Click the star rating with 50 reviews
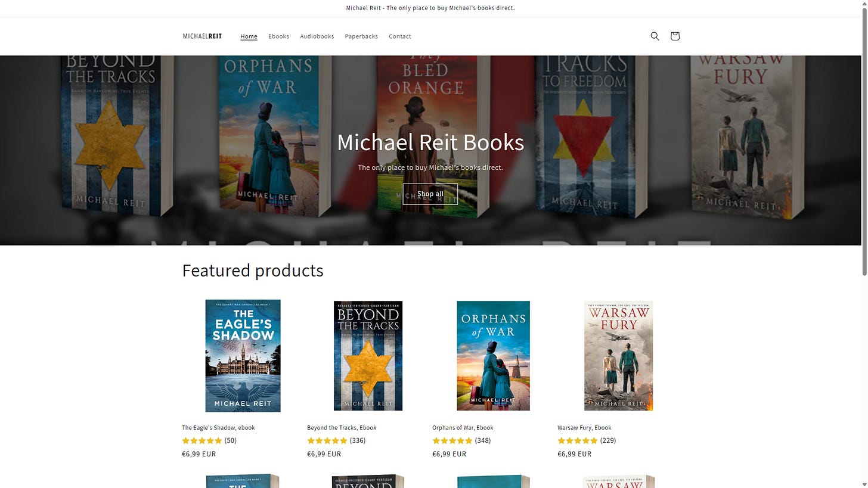868x488 pixels. click(209, 440)
